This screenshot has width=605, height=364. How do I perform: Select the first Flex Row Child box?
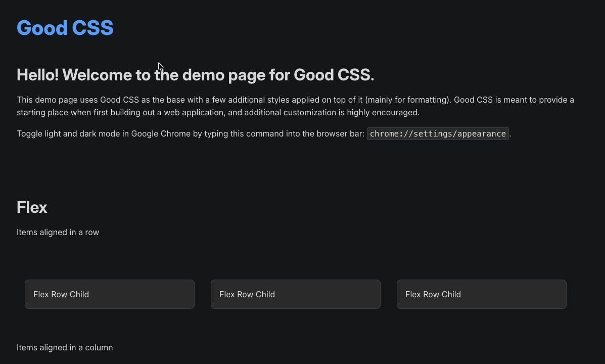point(110,294)
